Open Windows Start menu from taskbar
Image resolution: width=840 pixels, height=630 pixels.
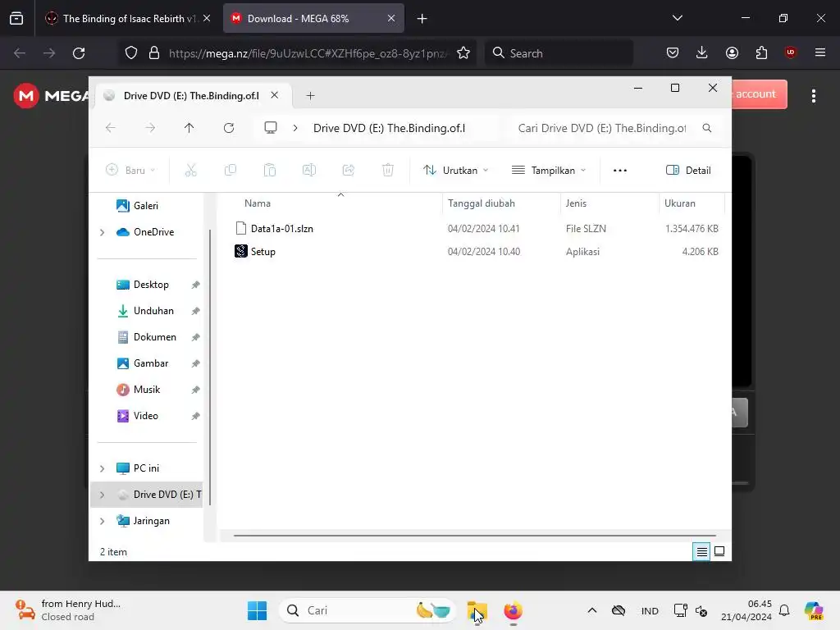[x=257, y=610]
